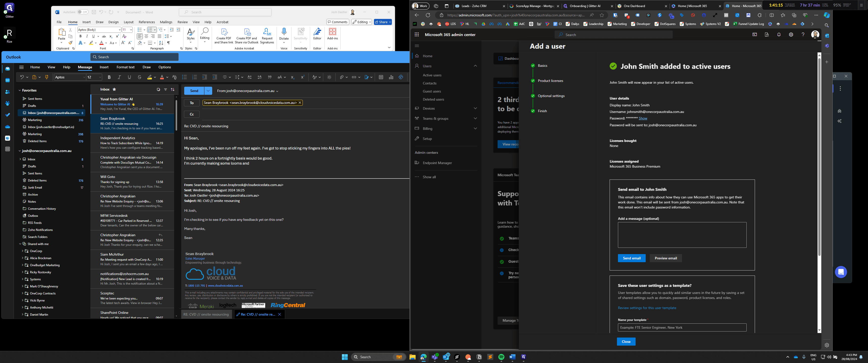The width and height of the screenshot is (868, 363).
Task: Click the font color A in Word ribbon
Action: [101, 43]
